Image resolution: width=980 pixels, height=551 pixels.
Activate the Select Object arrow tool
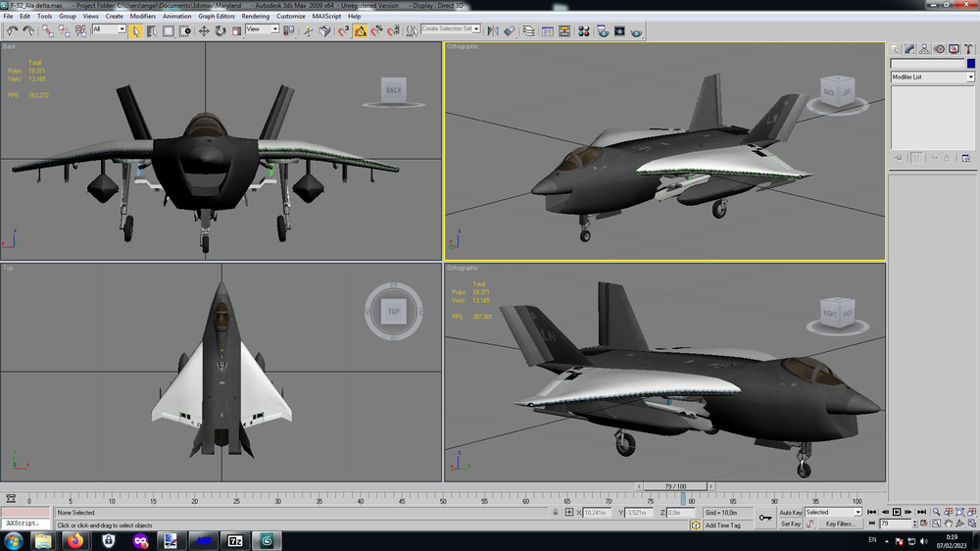click(135, 30)
